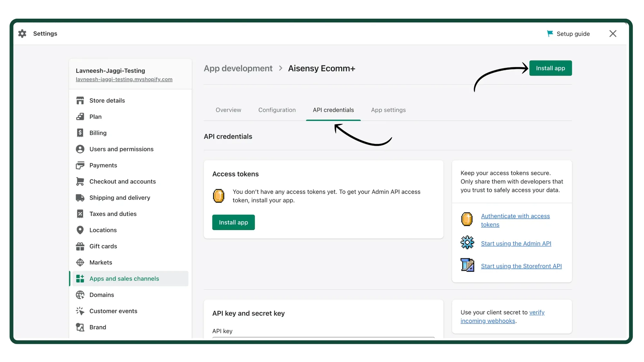Click the Setup guide flag icon
644x362 pixels.
550,33
